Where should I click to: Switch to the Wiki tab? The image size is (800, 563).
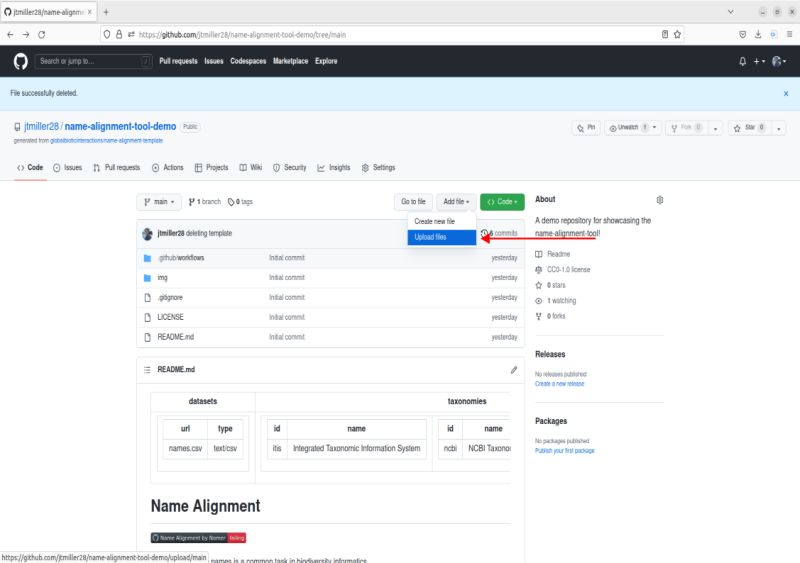coord(251,167)
